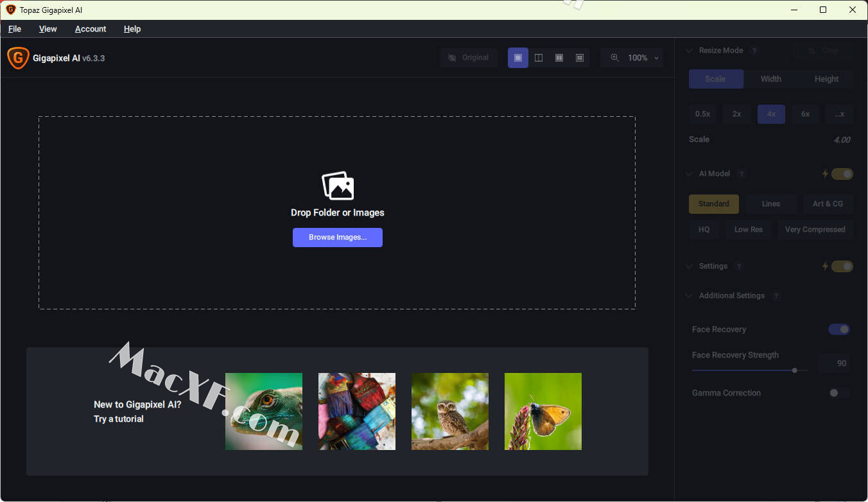Click the Browse Images button

tap(338, 238)
